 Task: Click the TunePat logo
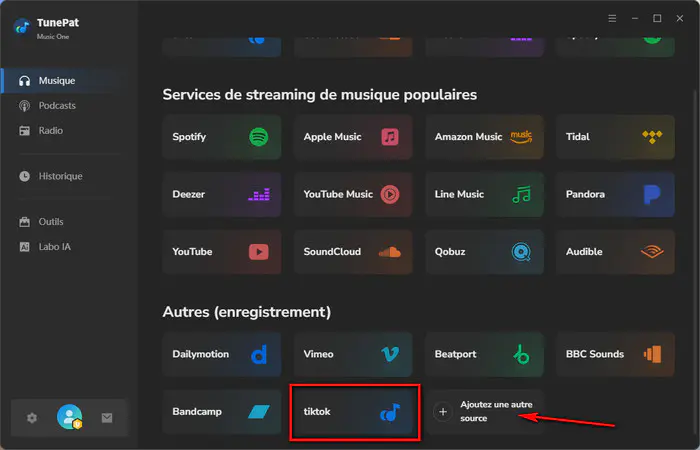click(22, 27)
